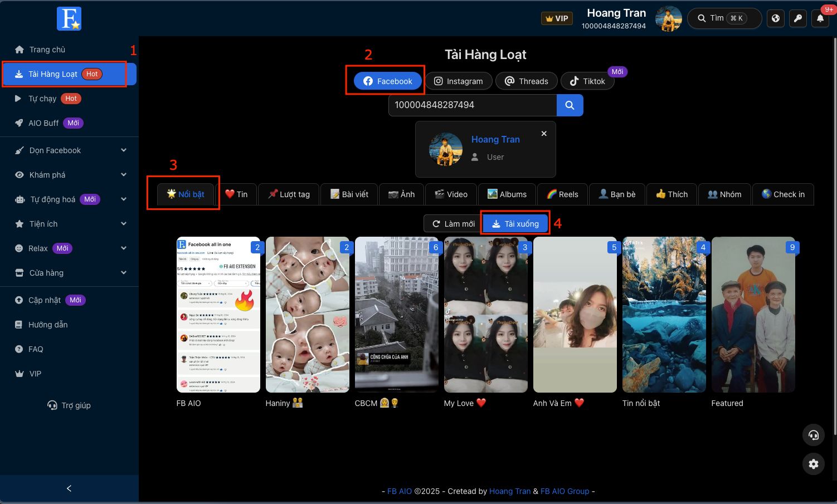Open Hoang Tran profile avatar in header
The width and height of the screenshot is (837, 504).
pos(669,18)
